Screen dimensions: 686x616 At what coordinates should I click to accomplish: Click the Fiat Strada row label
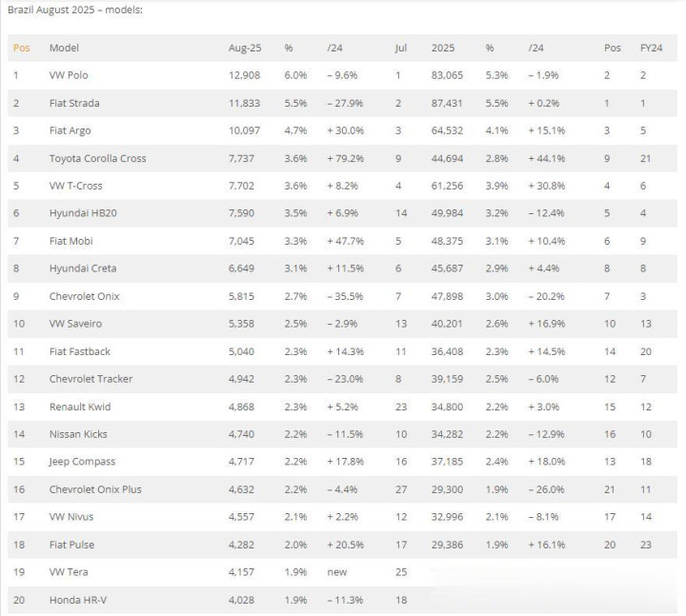pos(74,103)
